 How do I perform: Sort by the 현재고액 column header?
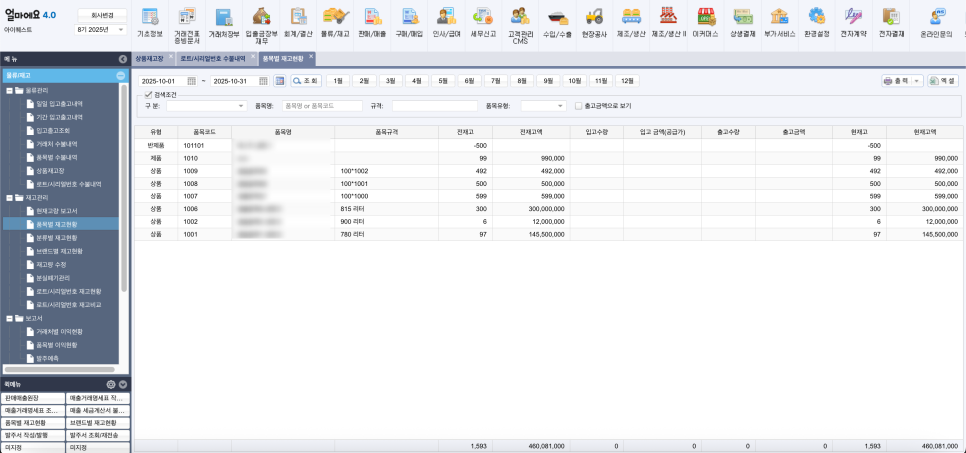925,132
